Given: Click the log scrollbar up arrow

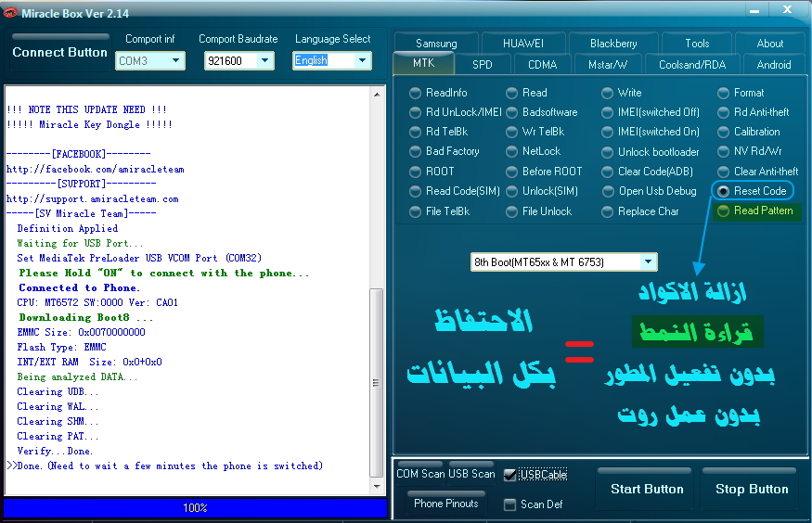Looking at the screenshot, I should (x=377, y=95).
